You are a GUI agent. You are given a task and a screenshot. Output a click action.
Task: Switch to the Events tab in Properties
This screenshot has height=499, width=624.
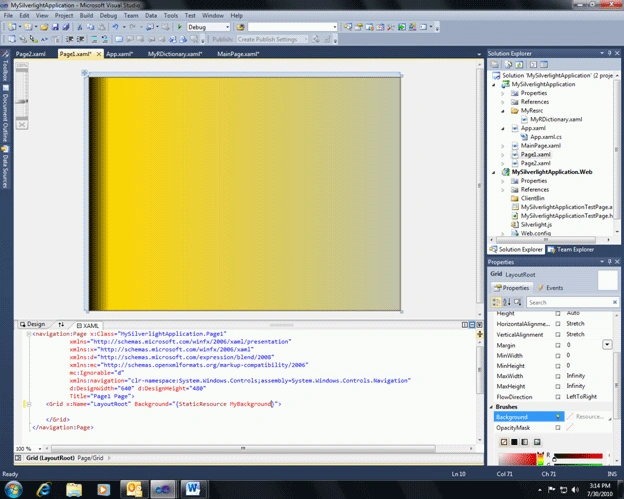[551, 288]
